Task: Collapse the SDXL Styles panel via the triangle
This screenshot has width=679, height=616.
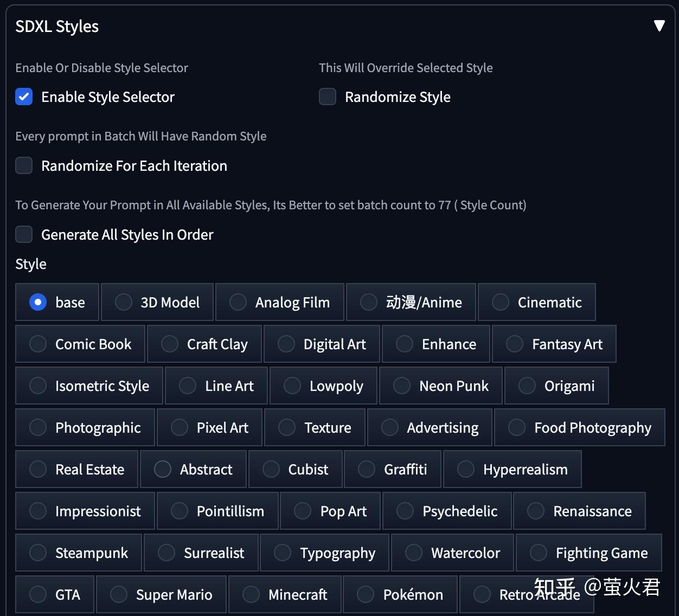Action: tap(659, 25)
